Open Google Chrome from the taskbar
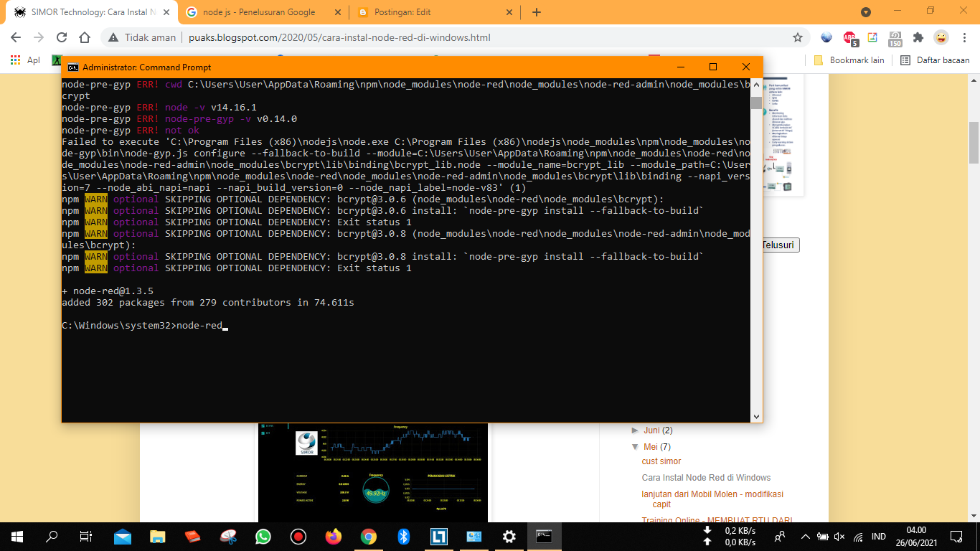 (369, 536)
